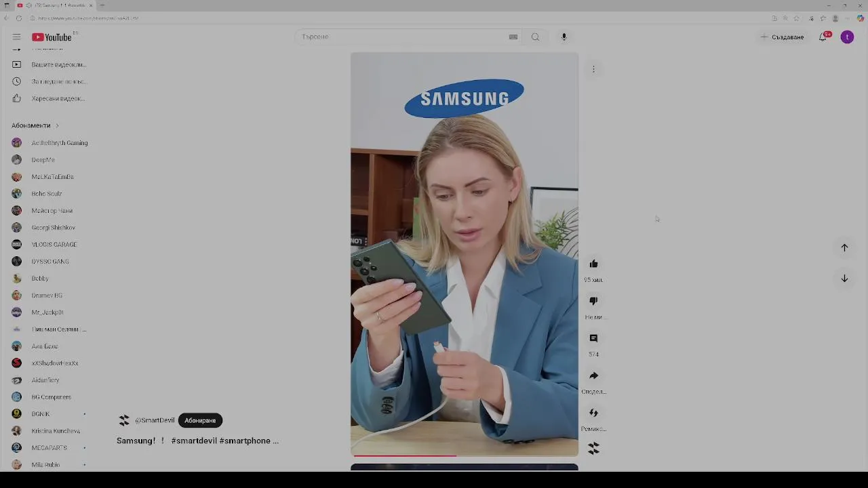
Task: Open browser profile icon in toolbar
Action: [x=835, y=18]
